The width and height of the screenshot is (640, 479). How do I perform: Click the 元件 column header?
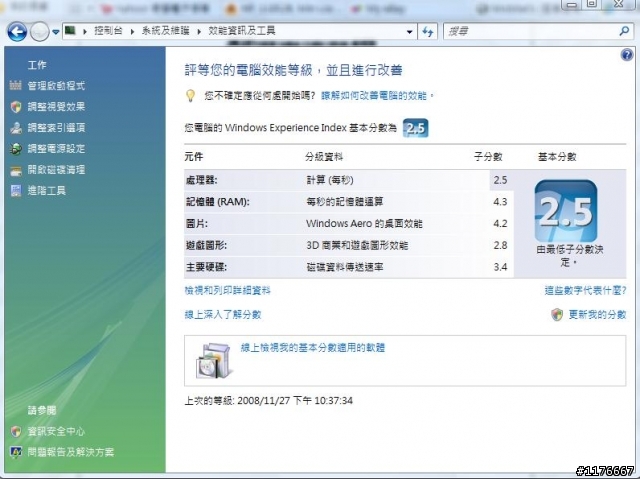coord(194,157)
